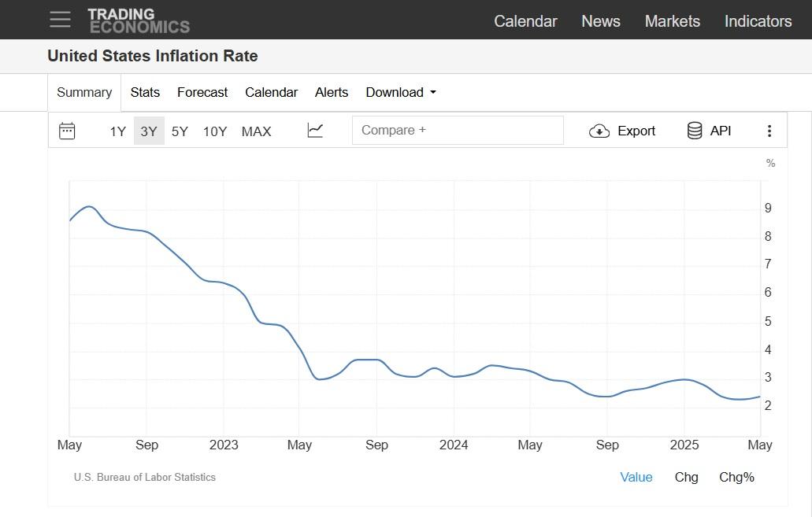Click the Compare + input field
This screenshot has width=812, height=517.
pos(458,131)
